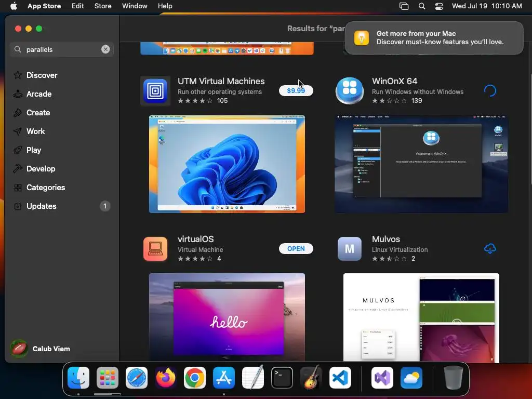Open the Window menu
Viewport: 532px width, 399px height.
click(135, 6)
